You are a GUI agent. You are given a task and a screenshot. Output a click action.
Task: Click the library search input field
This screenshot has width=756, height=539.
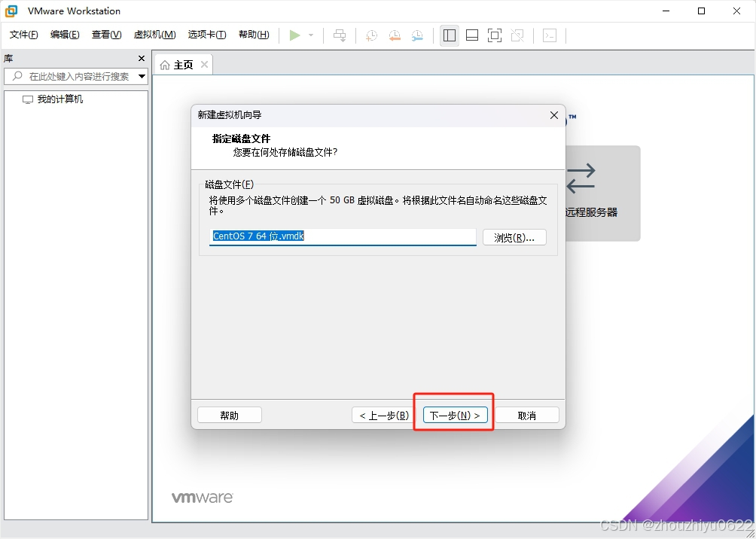[70, 76]
